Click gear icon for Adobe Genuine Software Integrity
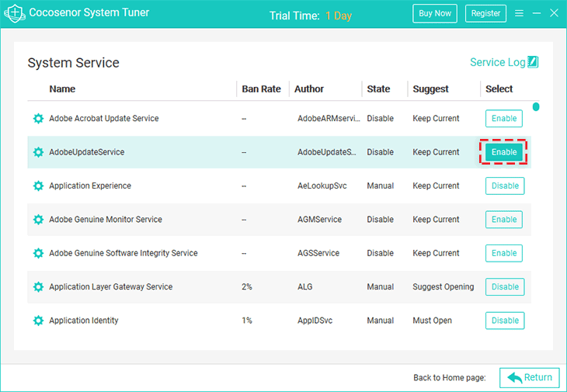Viewport: 567px width, 392px height. pyautogui.click(x=38, y=253)
